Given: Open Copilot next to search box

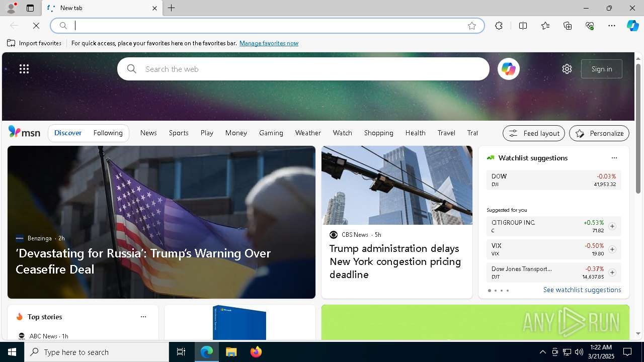Looking at the screenshot, I should coord(508,69).
